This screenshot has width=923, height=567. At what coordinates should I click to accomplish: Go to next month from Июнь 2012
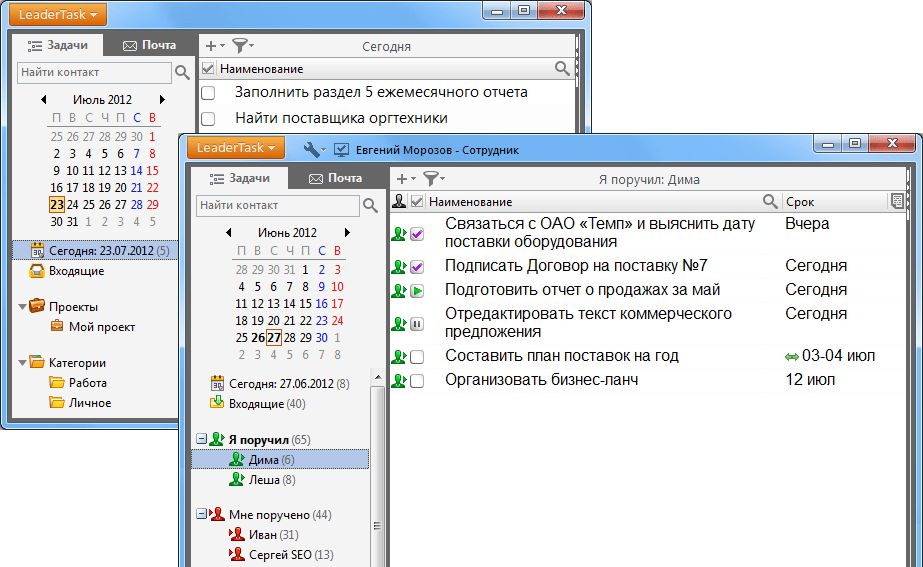pyautogui.click(x=347, y=233)
